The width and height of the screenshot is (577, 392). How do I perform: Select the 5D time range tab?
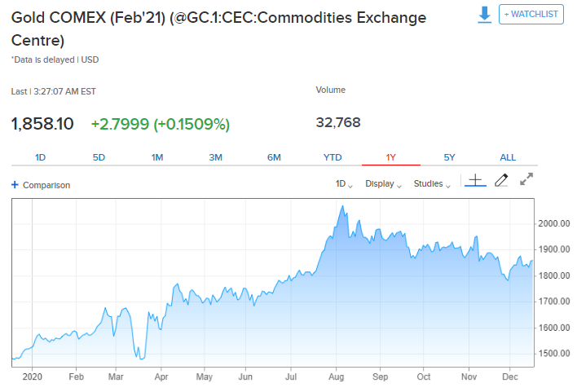tap(99, 157)
